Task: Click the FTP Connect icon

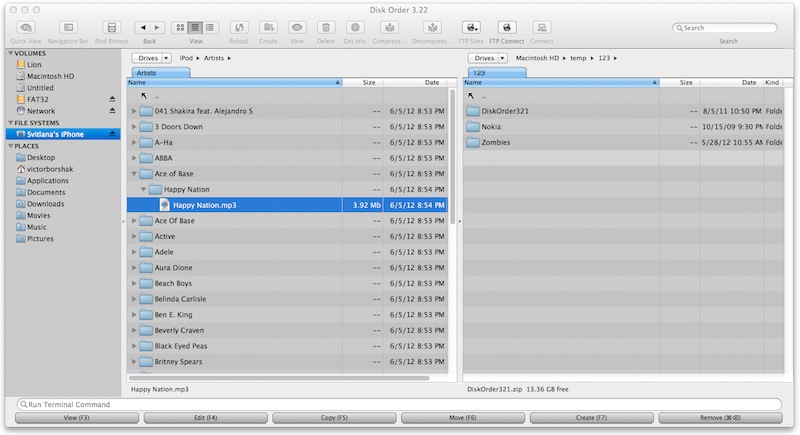Action: 508,27
